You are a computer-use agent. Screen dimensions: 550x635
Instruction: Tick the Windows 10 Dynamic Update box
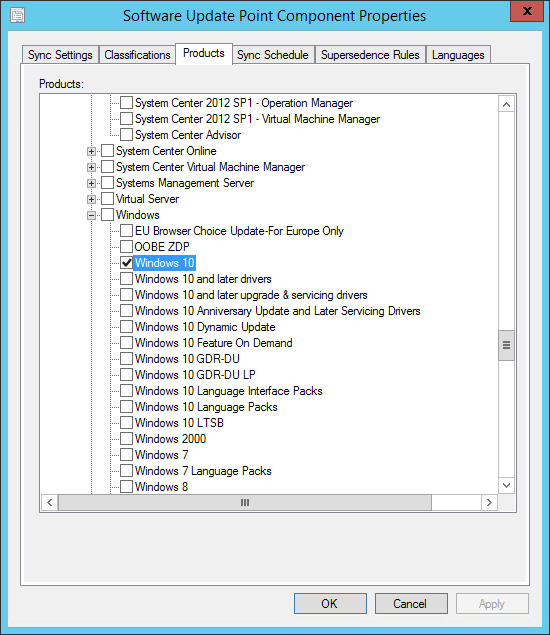click(x=126, y=327)
